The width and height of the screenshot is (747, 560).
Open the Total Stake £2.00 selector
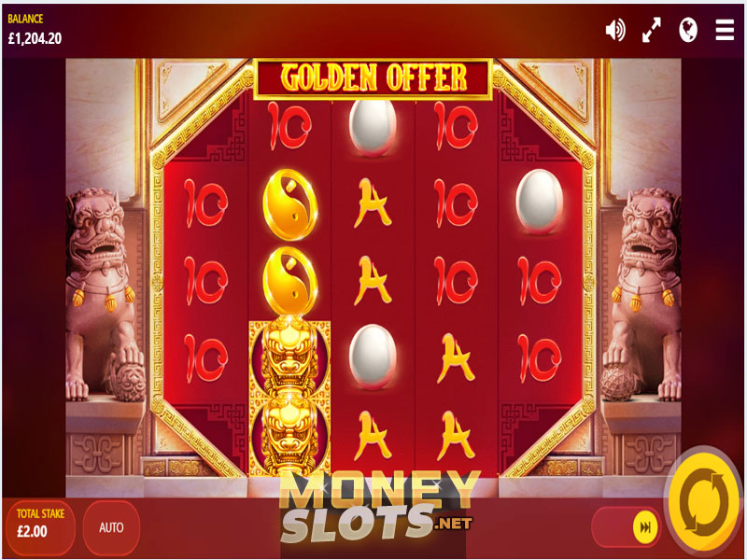pos(40,527)
